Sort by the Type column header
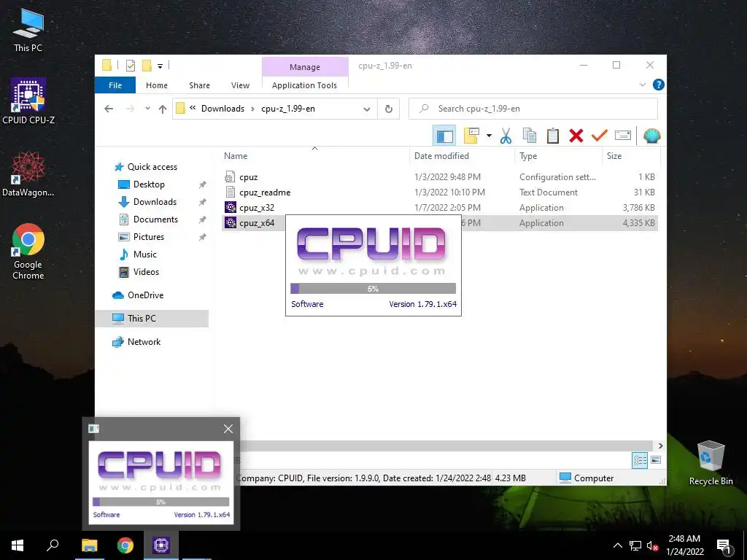The image size is (747, 560). [x=558, y=156]
